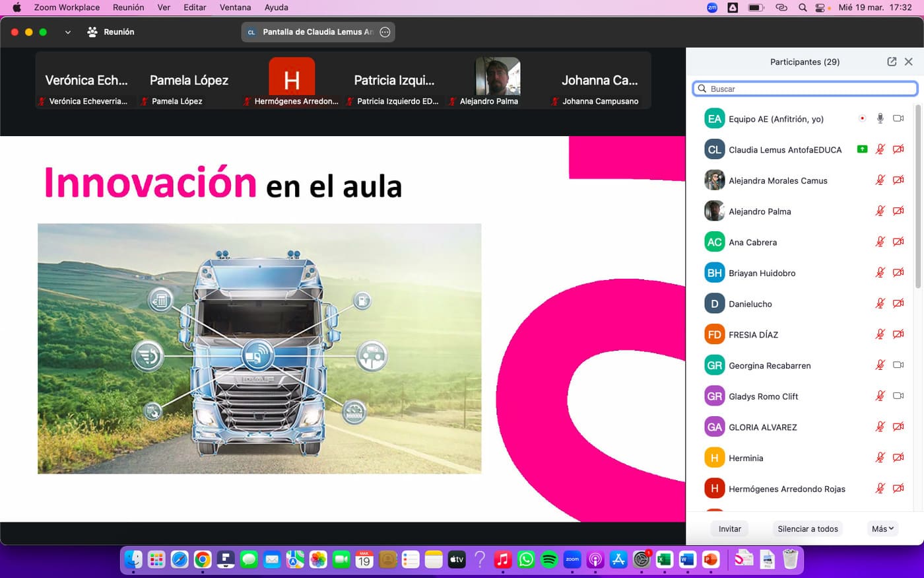Click Georgina Recabarren's camera icon

(898, 365)
